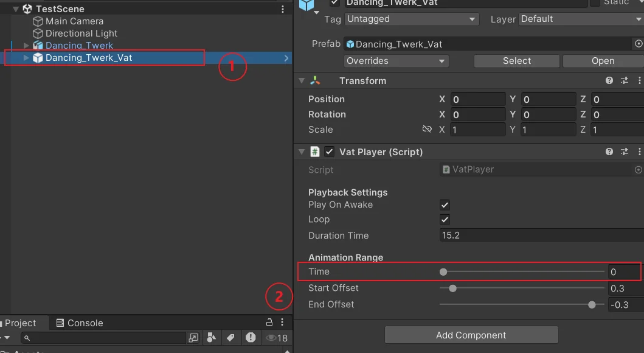Edit Position X field
Image resolution: width=644 pixels, height=353 pixels.
tap(478, 99)
